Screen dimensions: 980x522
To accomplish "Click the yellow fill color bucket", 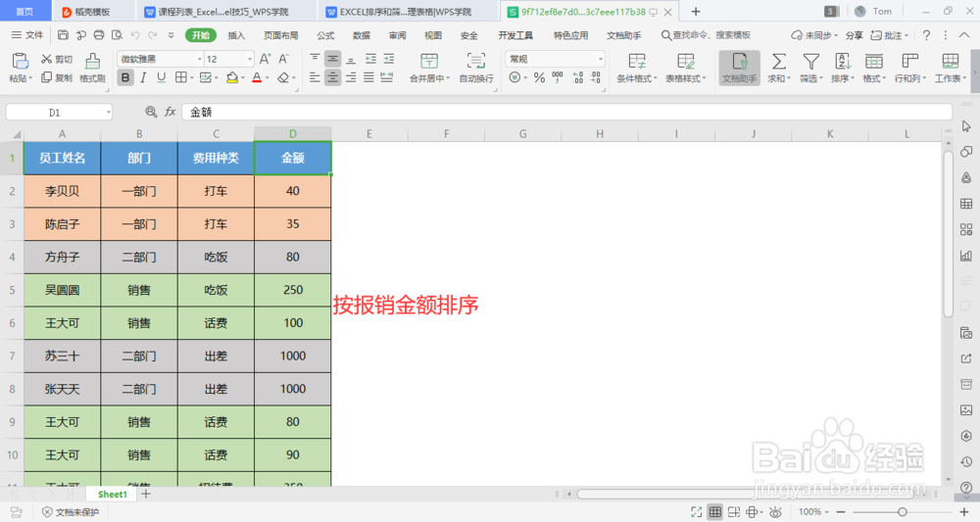I will pyautogui.click(x=232, y=77).
